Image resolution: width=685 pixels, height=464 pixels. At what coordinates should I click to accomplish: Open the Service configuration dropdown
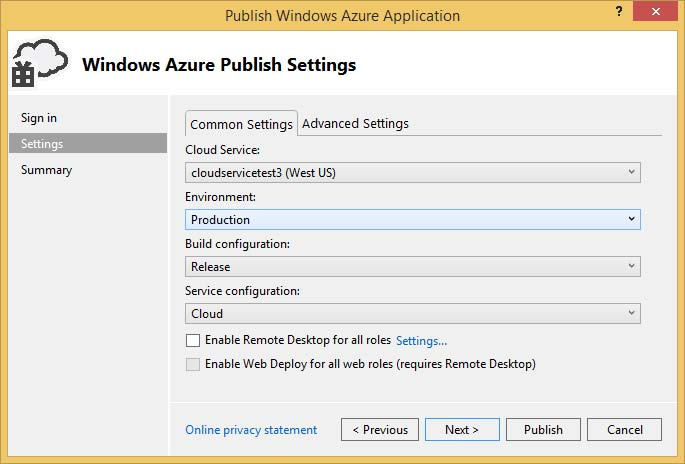coord(413,314)
